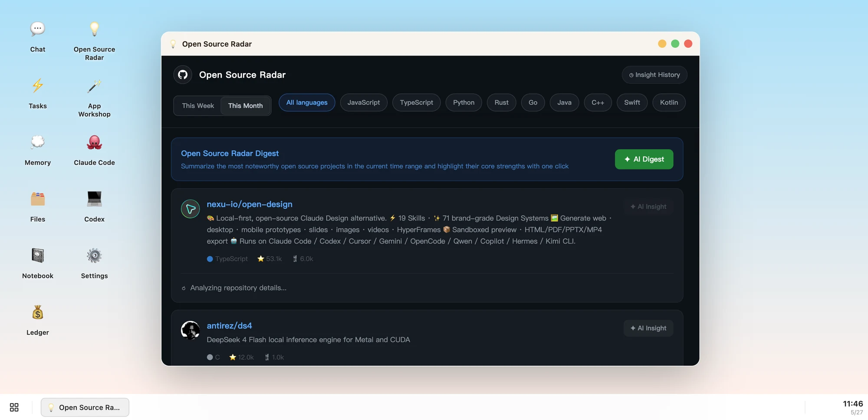Filter repositories by C++

tap(598, 102)
